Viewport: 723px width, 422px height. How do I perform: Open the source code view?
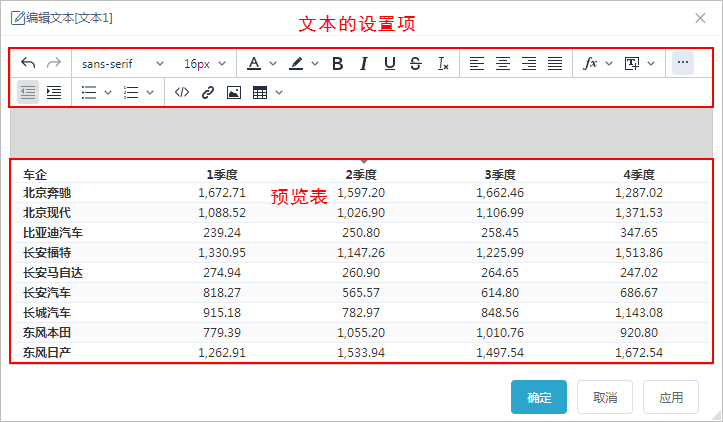point(182,92)
